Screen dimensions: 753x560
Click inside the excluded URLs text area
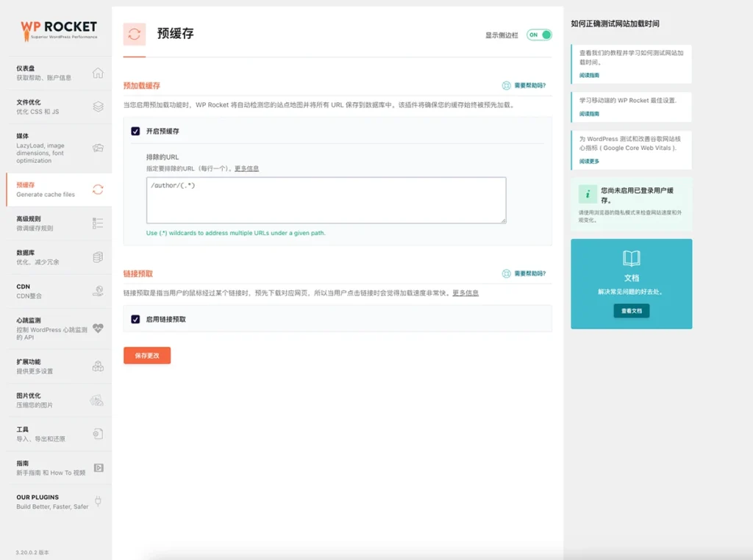coord(326,199)
